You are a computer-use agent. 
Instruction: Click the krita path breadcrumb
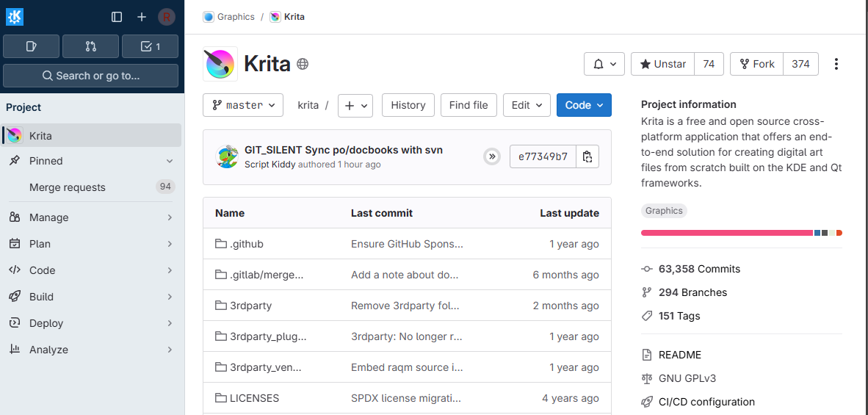click(308, 105)
